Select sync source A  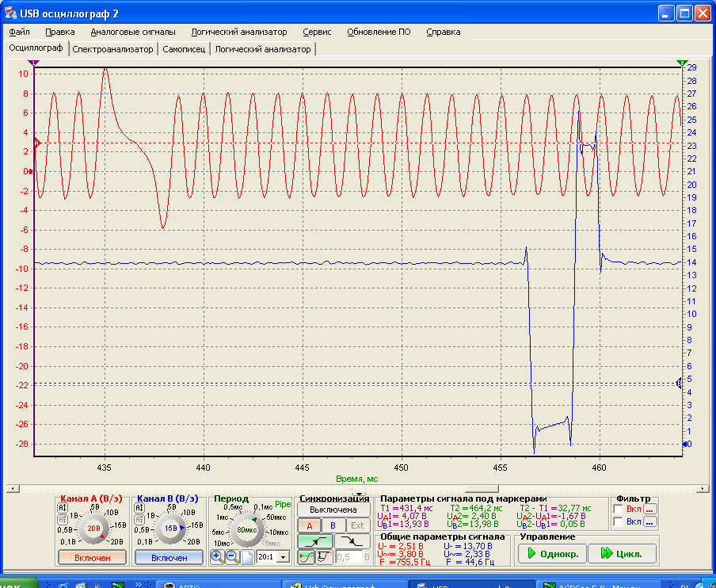pos(309,525)
